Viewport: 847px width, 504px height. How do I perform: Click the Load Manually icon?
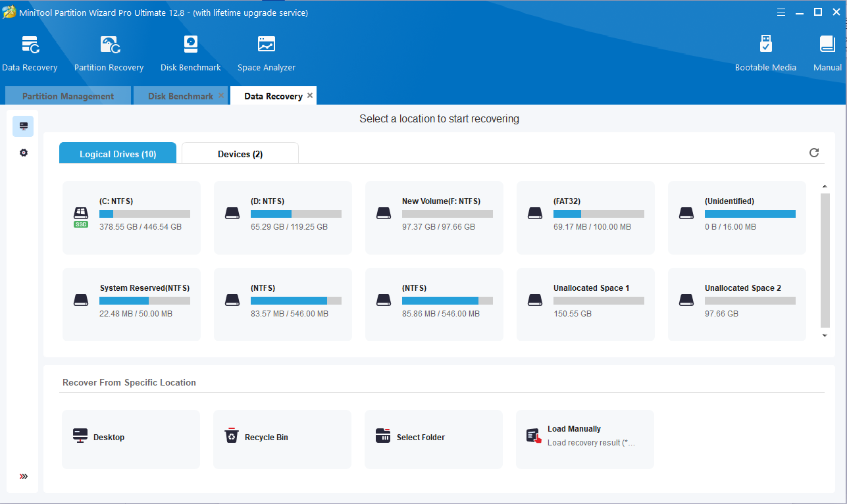(534, 436)
